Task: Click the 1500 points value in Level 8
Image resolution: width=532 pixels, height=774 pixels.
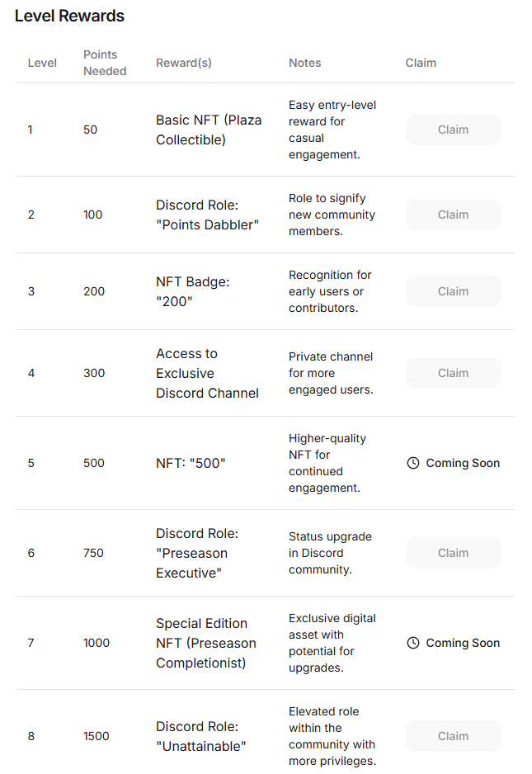Action: tap(97, 736)
